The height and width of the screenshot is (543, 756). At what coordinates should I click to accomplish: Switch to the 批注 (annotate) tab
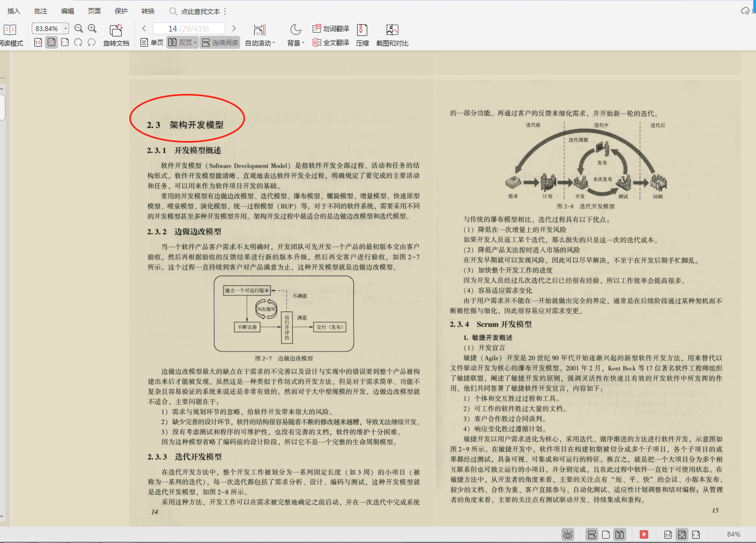[x=40, y=11]
